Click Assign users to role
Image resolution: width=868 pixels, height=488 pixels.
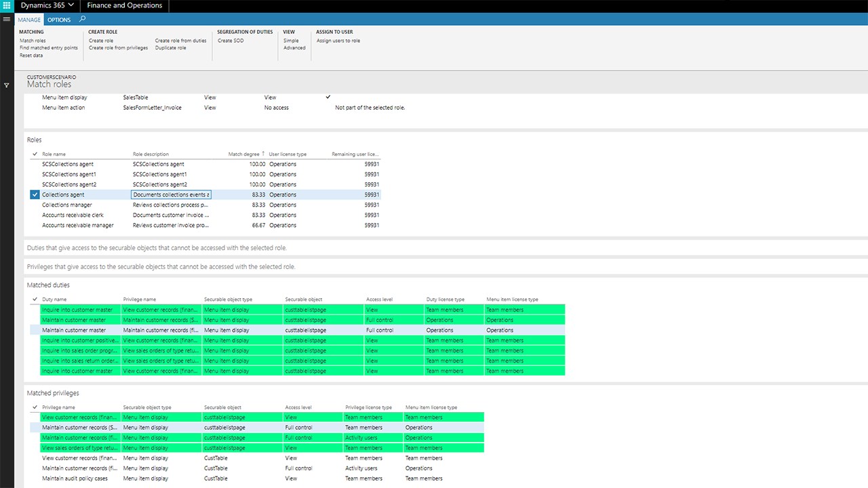338,41
